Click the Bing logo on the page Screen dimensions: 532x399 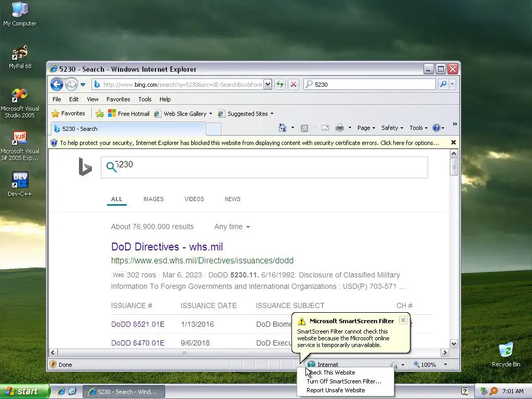click(85, 167)
